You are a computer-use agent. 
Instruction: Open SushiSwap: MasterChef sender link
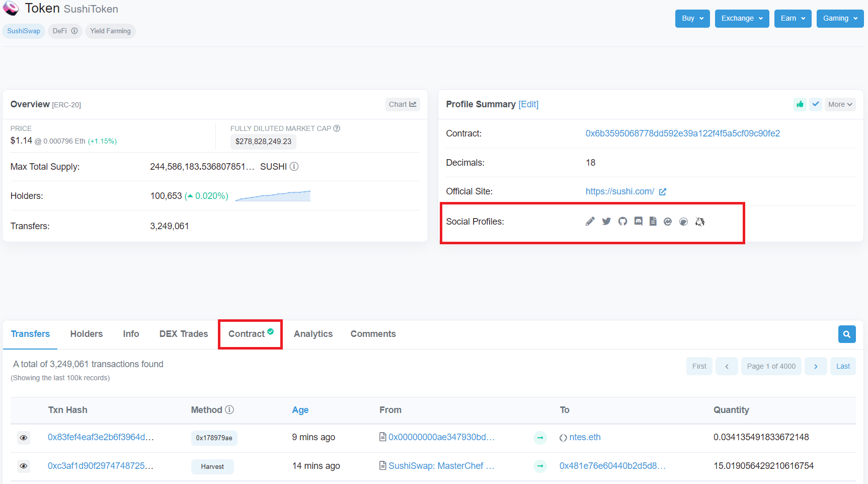point(441,466)
